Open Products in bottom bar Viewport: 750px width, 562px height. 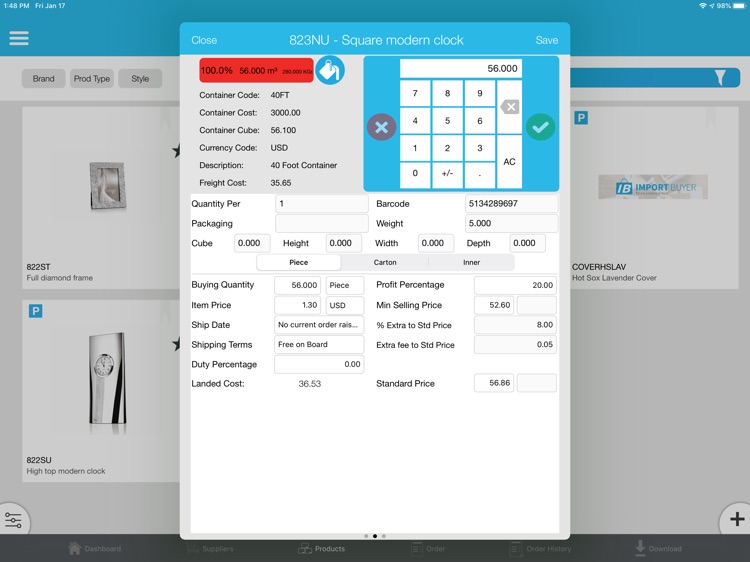[x=321, y=548]
